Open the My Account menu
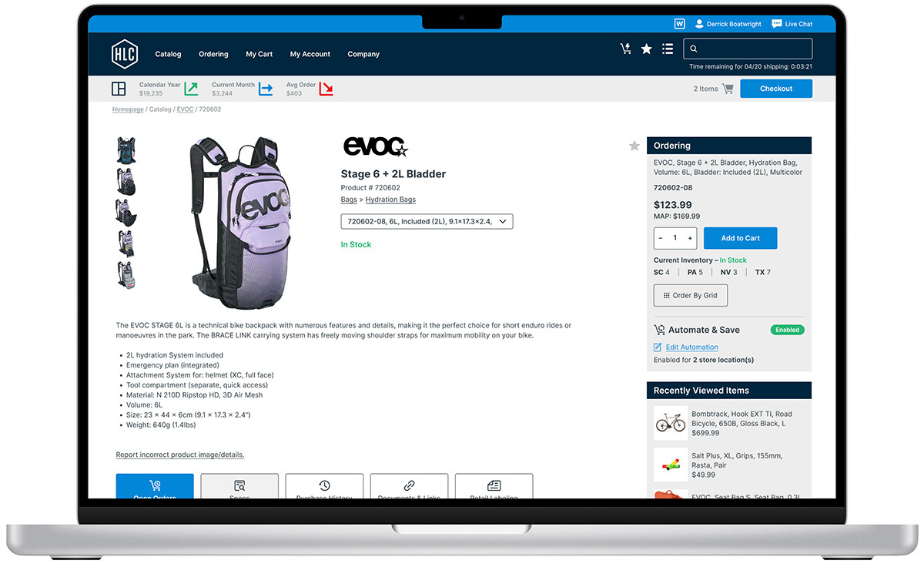The width and height of the screenshot is (924, 564). [x=310, y=54]
